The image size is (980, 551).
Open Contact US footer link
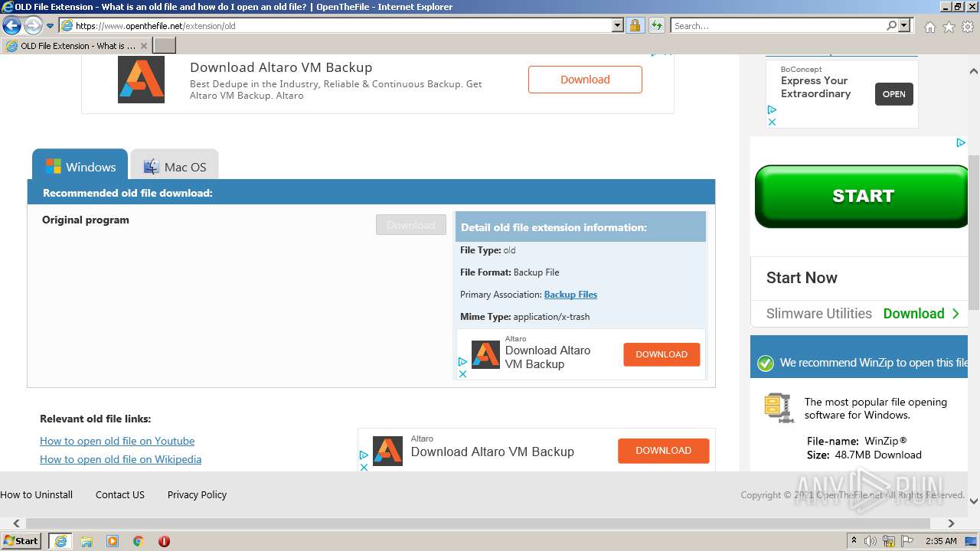pos(120,494)
